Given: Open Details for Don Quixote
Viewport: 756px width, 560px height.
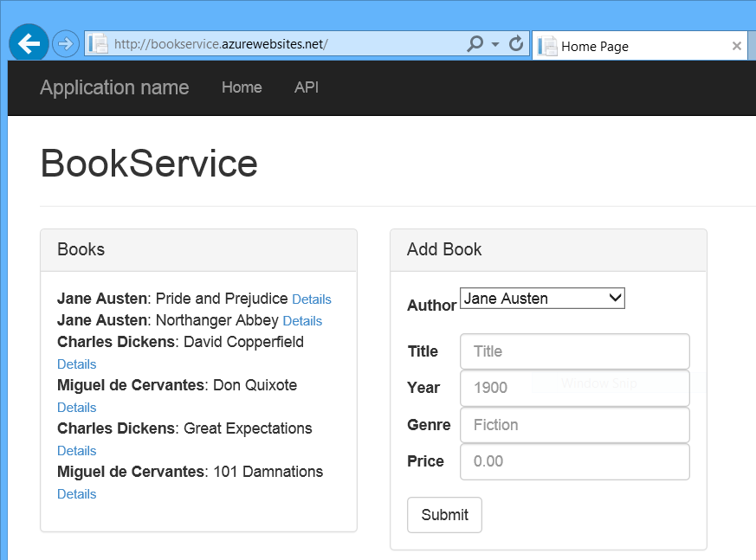Looking at the screenshot, I should [x=76, y=407].
